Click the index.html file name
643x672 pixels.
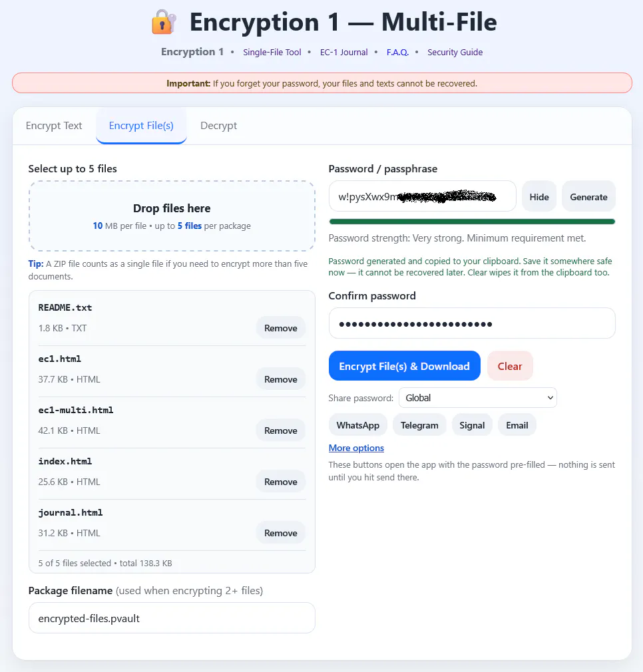[65, 461]
